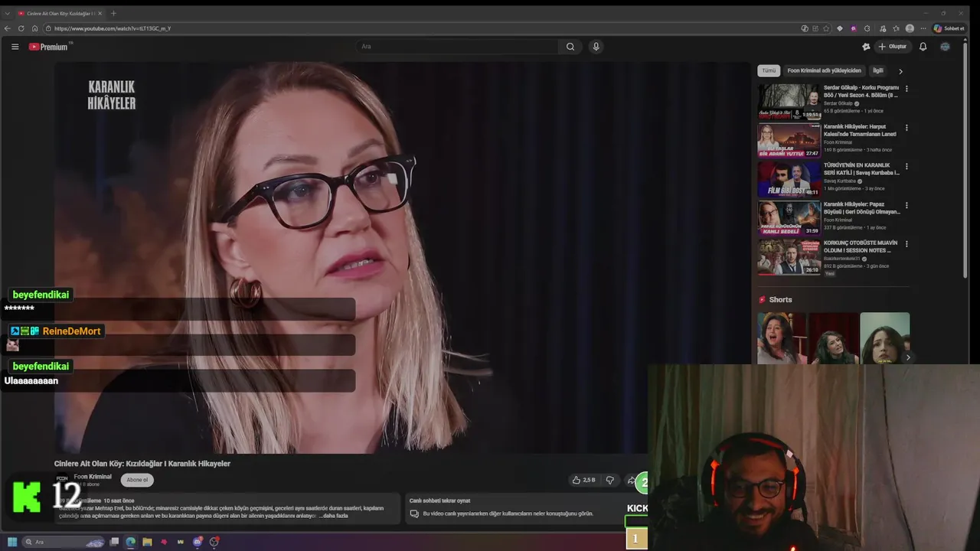Open Serdar Gökalp Korku Programı thumbnail
The image size is (980, 551).
[x=789, y=102]
